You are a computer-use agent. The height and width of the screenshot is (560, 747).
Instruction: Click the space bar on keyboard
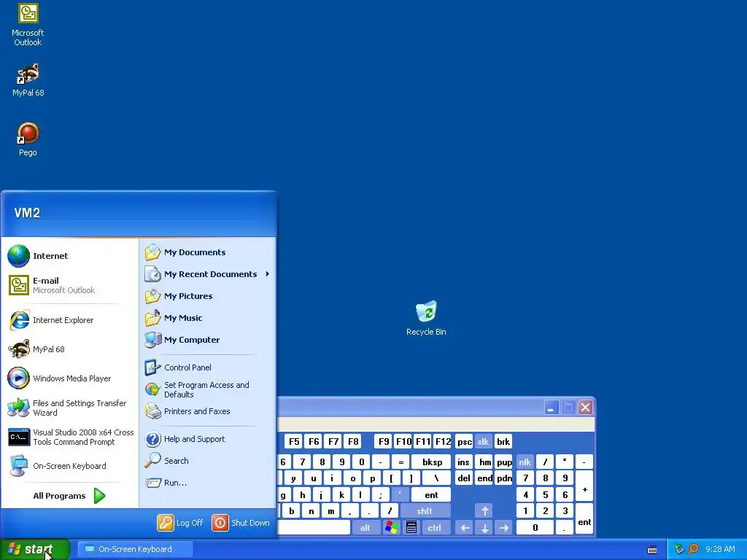pos(314,528)
